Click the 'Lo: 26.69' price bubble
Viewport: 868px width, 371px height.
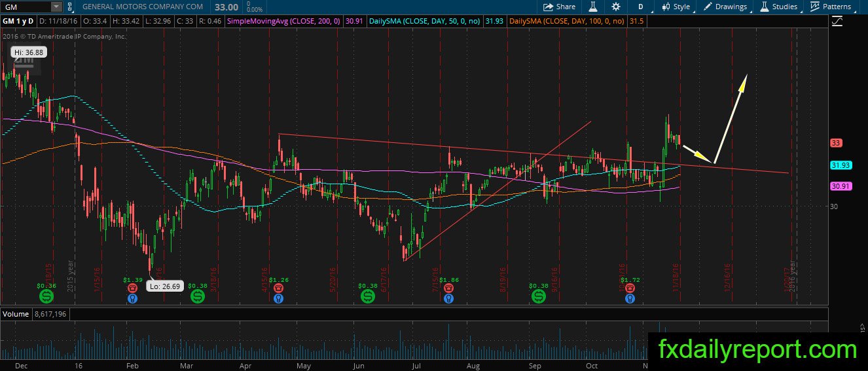(164, 286)
